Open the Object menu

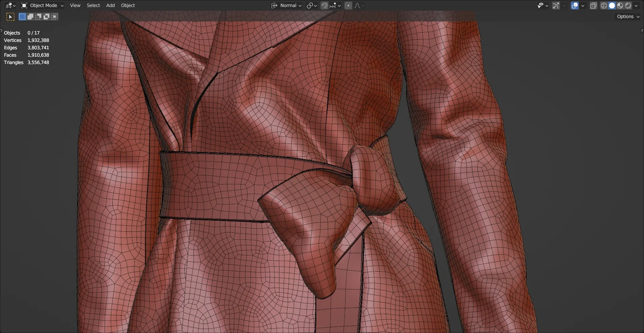pyautogui.click(x=128, y=5)
